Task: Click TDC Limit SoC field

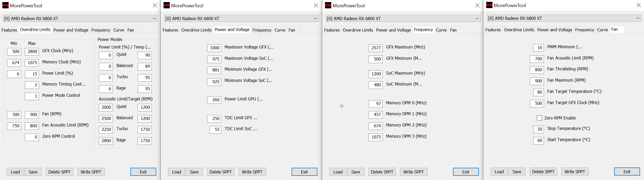Action: 216,130
